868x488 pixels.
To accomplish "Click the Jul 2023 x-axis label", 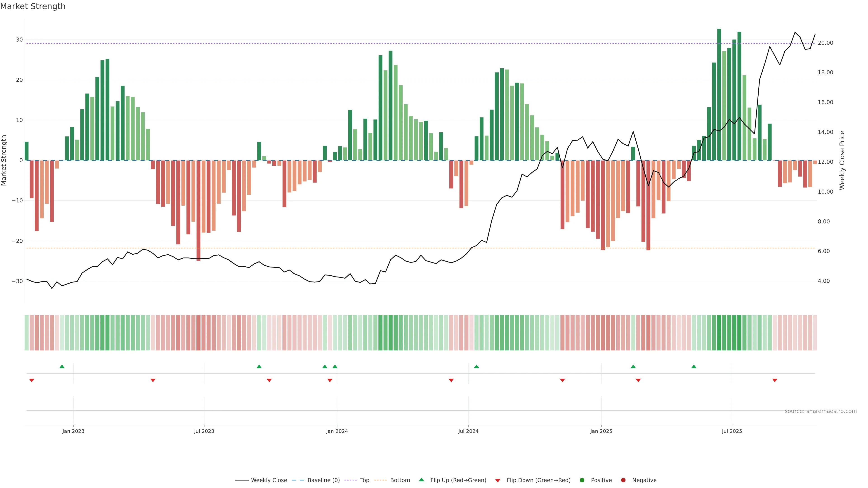I will click(204, 431).
